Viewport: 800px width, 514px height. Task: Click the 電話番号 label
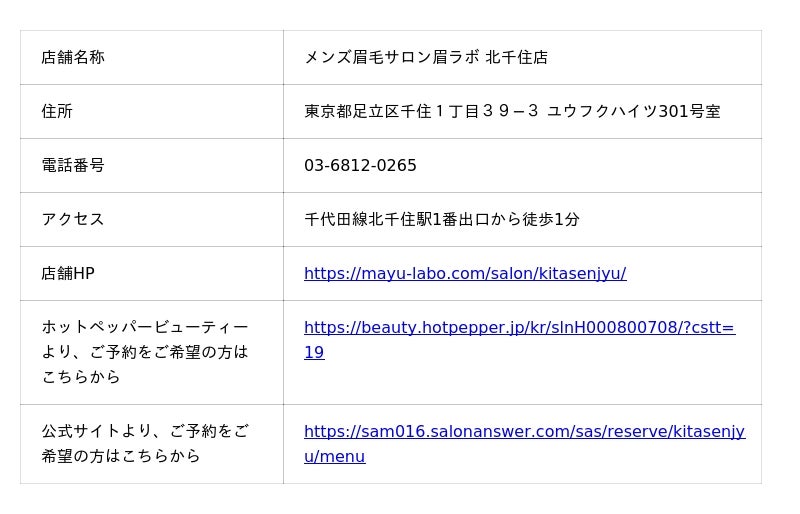pyautogui.click(x=73, y=165)
